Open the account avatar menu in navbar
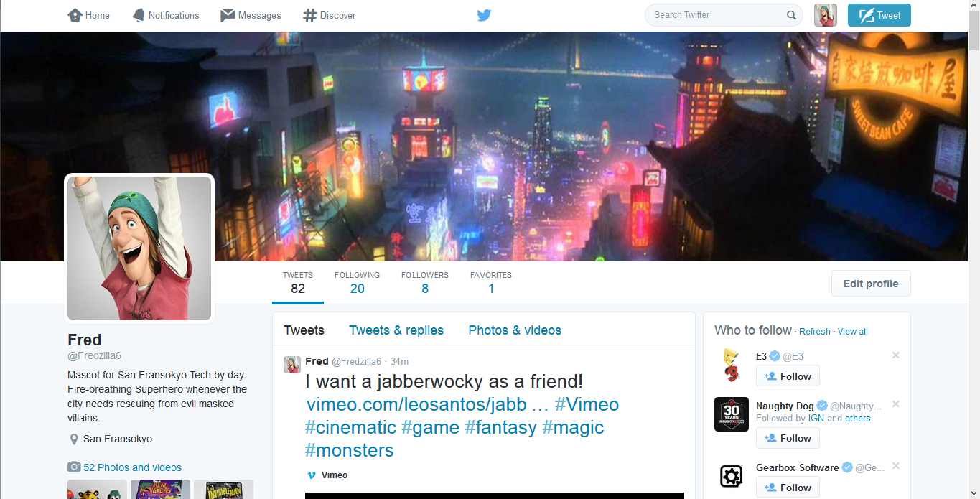This screenshot has height=499, width=980. coord(825,15)
